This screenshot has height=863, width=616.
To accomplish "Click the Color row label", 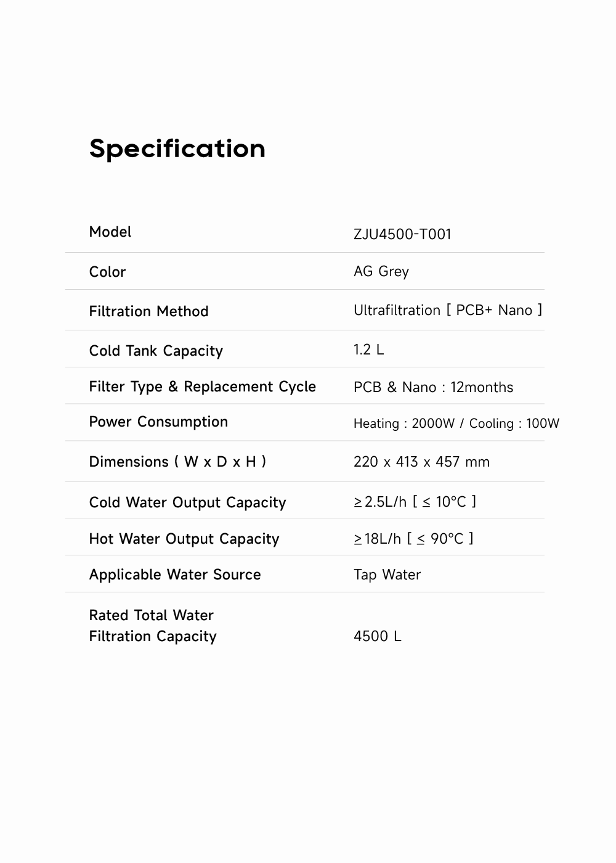I will tap(107, 272).
